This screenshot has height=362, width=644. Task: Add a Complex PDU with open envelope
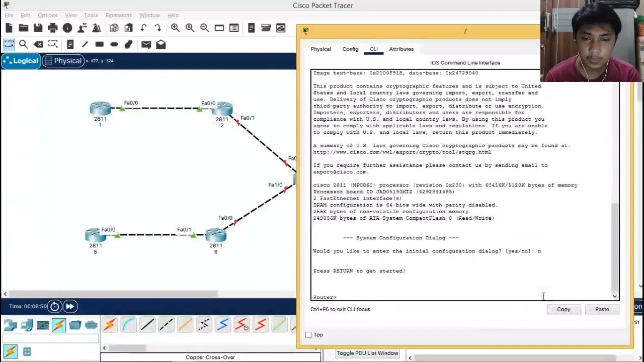point(160,45)
